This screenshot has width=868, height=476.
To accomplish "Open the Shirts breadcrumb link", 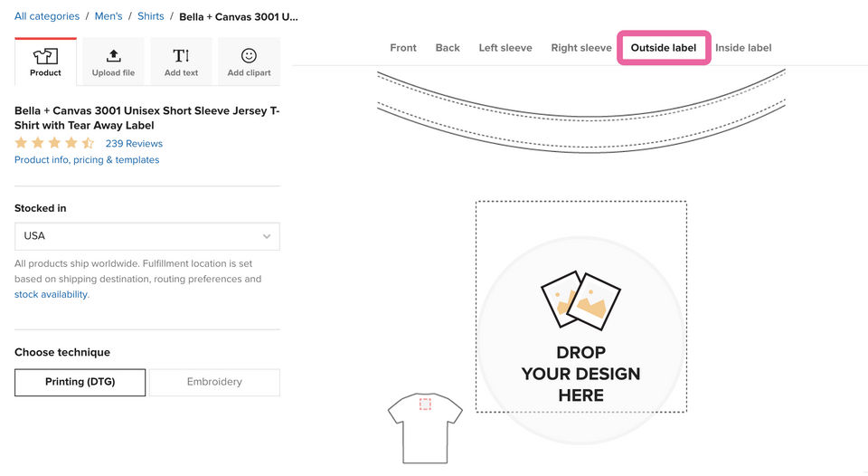I will (x=151, y=16).
